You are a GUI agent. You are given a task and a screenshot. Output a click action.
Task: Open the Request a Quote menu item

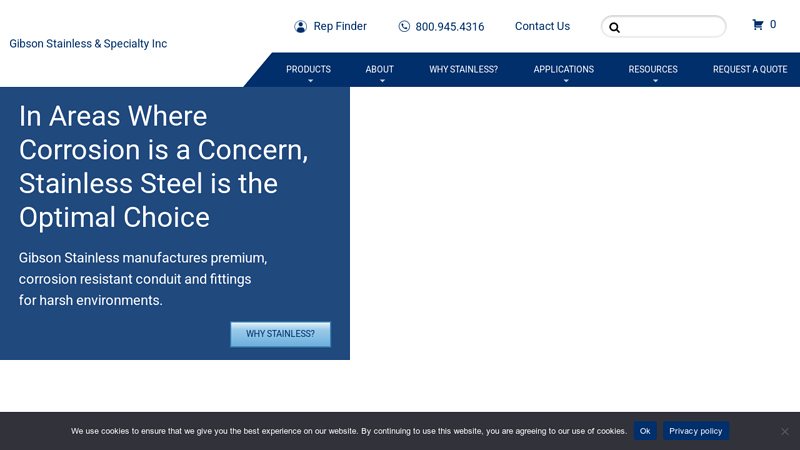(x=749, y=69)
